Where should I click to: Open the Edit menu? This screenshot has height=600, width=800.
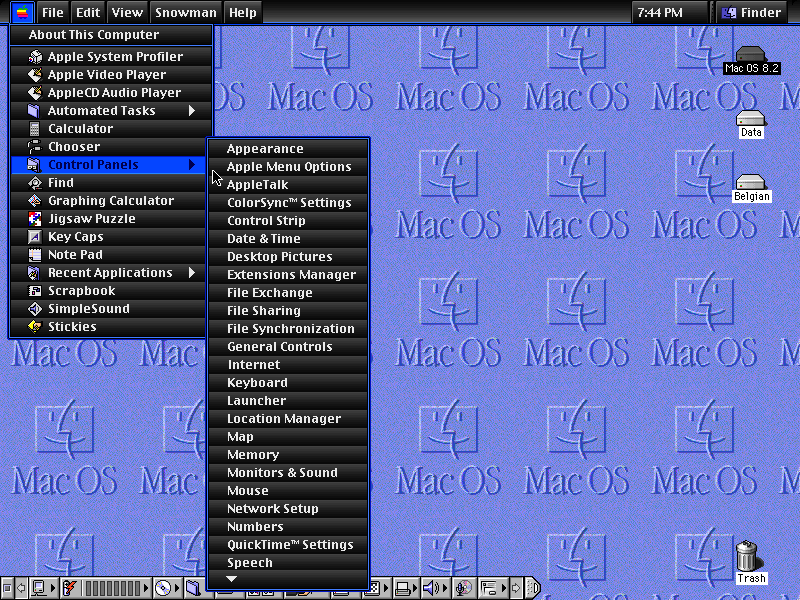88,12
